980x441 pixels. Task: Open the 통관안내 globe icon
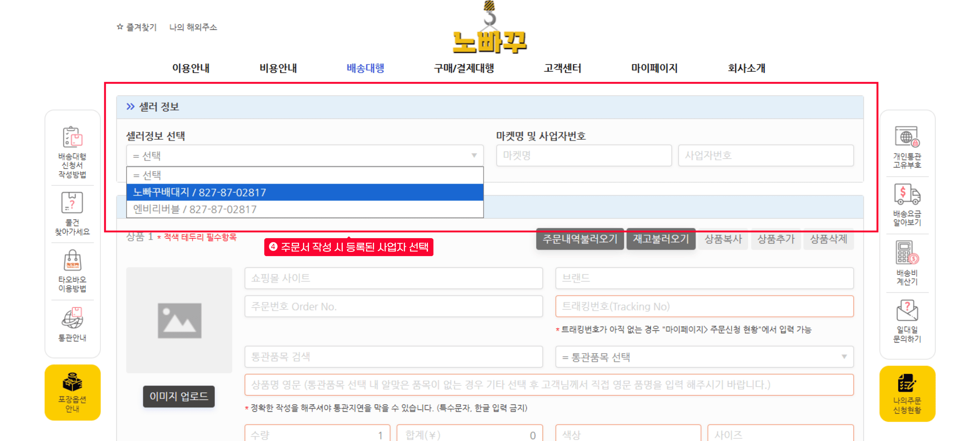coord(72,318)
